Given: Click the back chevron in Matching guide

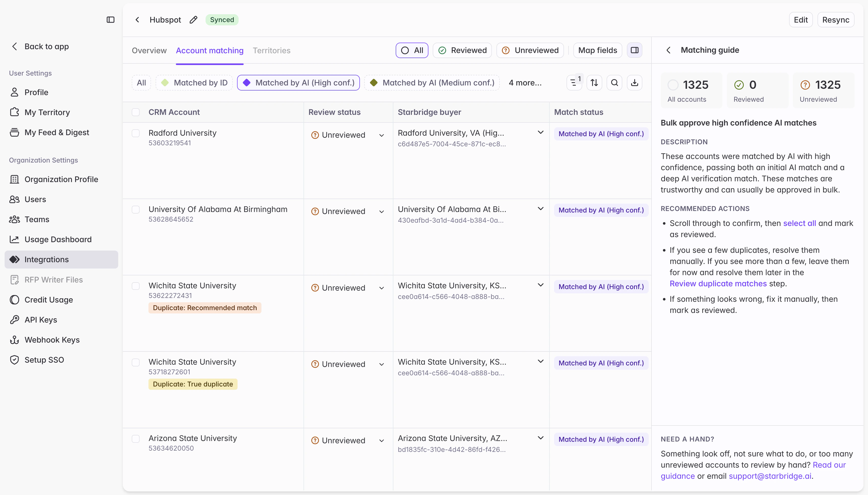Looking at the screenshot, I should [x=669, y=50].
